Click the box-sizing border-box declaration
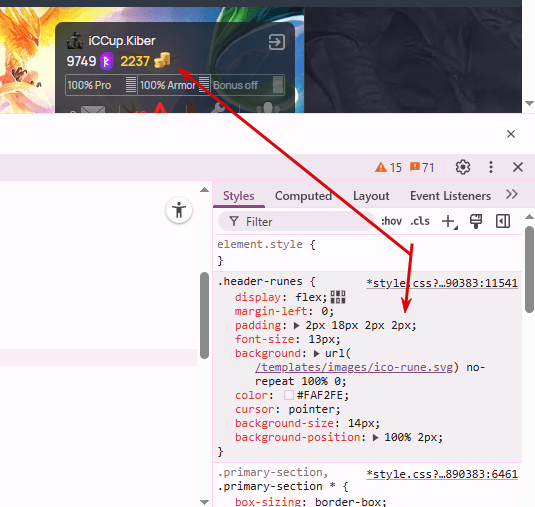535x507 pixels. [310, 502]
